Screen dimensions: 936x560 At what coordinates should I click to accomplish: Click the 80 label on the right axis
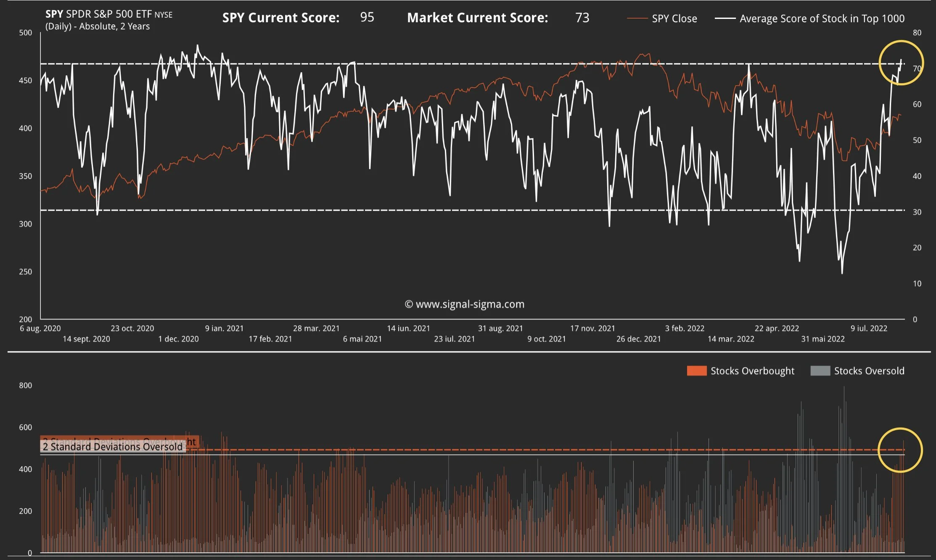pyautogui.click(x=917, y=33)
